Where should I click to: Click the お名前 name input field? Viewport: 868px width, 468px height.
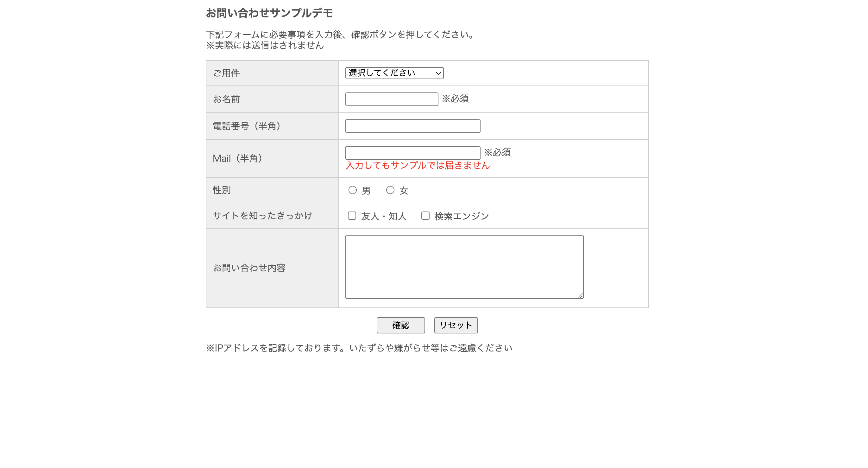click(392, 99)
